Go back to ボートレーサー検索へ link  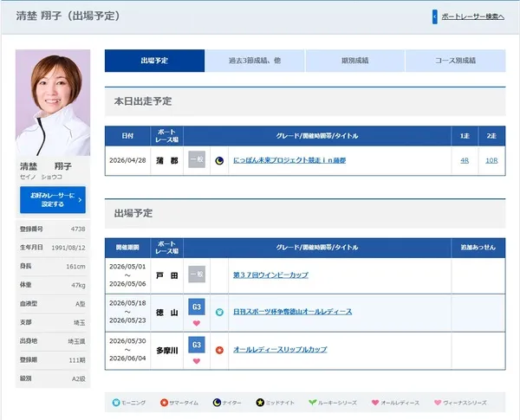coord(473,16)
